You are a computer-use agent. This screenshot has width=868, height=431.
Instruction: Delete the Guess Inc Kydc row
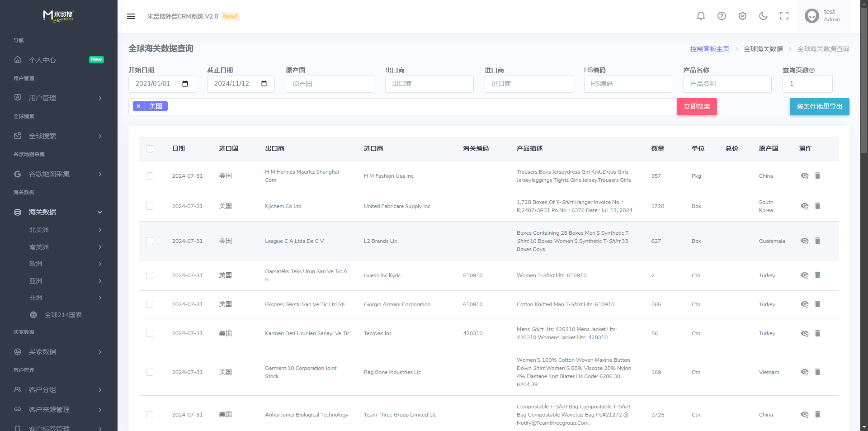[x=817, y=275]
